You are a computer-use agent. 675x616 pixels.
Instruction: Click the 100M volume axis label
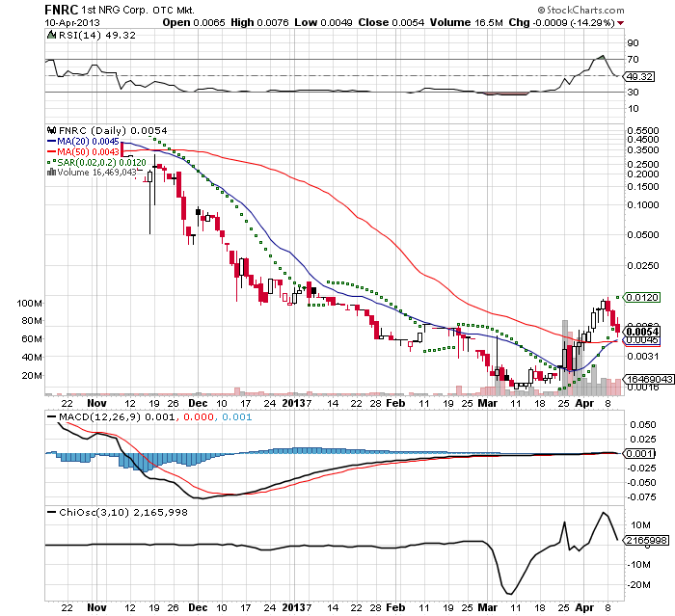[29, 303]
